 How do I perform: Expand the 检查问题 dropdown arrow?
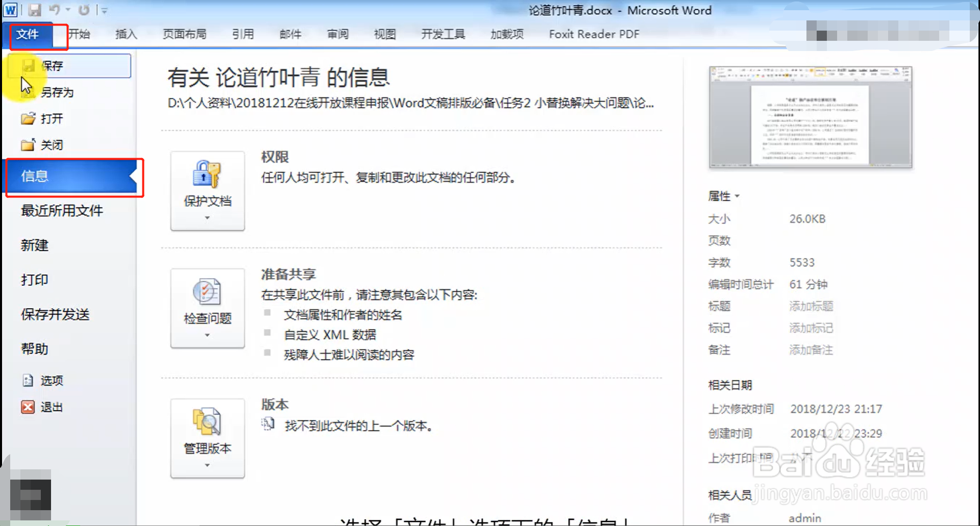[x=207, y=335]
